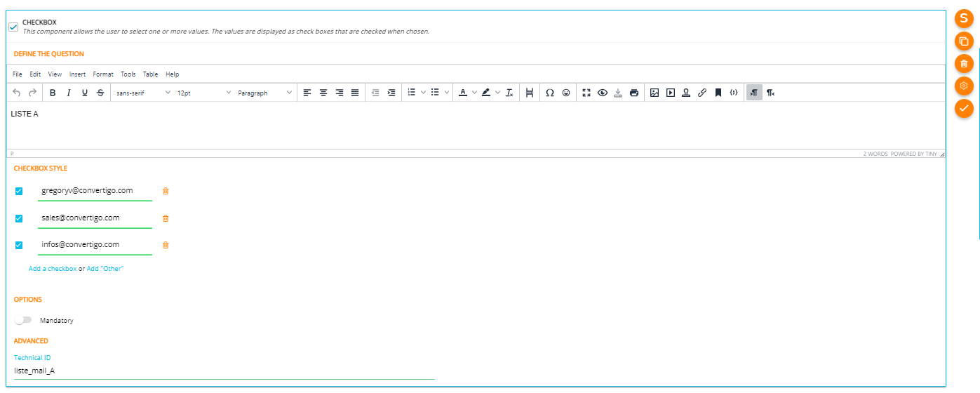Expand the Paragraph block format dropdown

tap(264, 93)
